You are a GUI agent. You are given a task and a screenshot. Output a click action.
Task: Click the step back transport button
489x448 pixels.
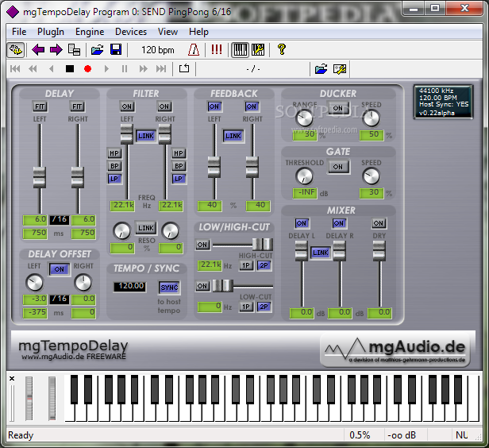[x=52, y=69]
